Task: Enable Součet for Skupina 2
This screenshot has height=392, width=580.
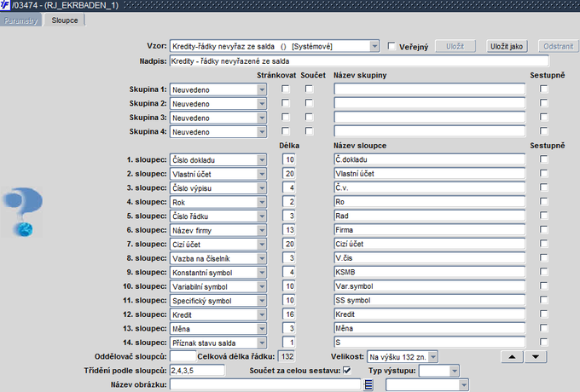Action: (309, 103)
